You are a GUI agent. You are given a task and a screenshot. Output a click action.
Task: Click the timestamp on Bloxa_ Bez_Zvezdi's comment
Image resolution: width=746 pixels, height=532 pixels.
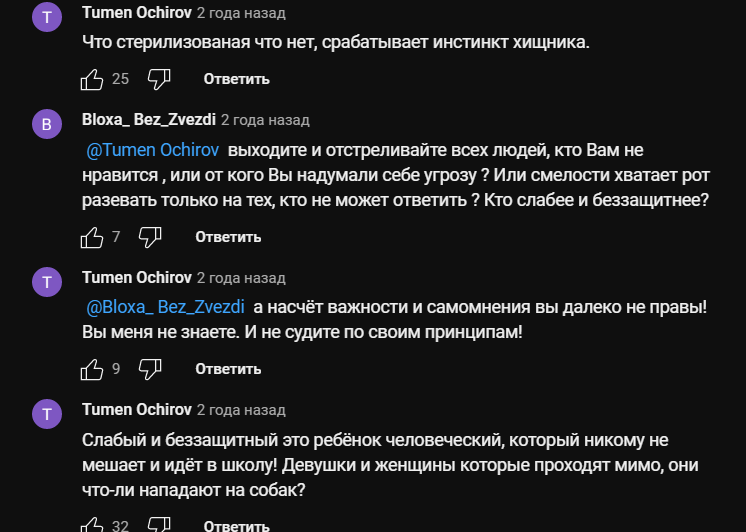click(265, 119)
